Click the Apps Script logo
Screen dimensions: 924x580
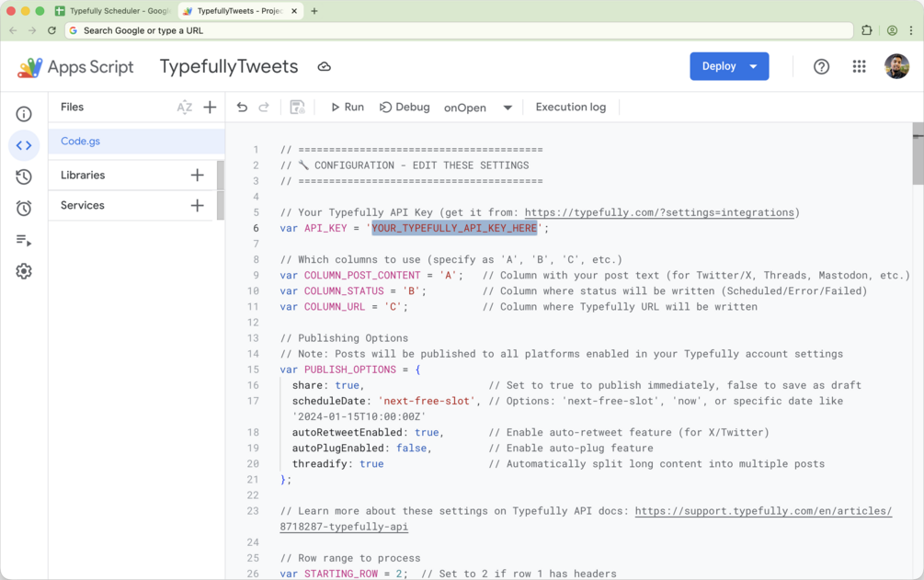pos(75,67)
